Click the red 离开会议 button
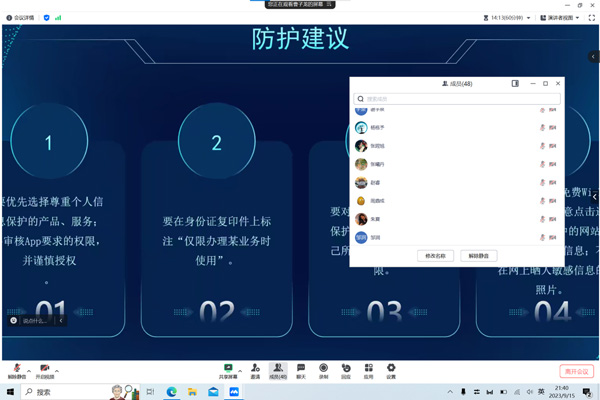Viewport: 600px width, 400px height. tap(576, 371)
